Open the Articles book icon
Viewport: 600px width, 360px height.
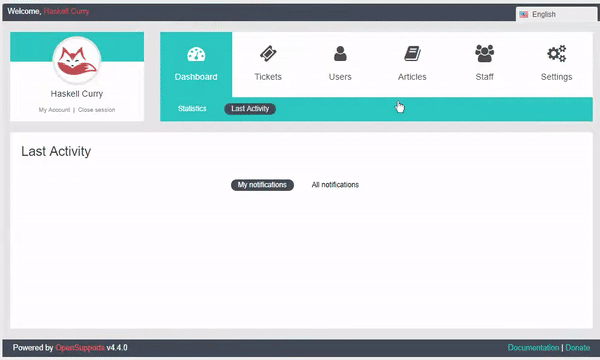pos(412,54)
